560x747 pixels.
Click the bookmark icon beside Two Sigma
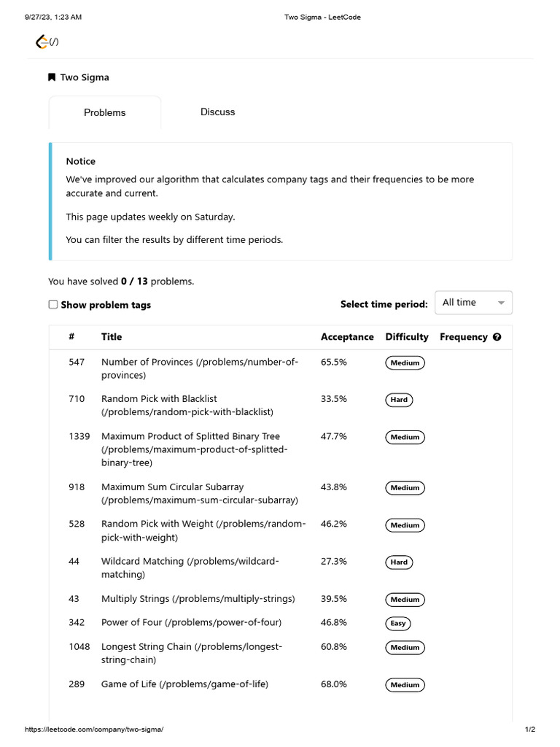52,77
